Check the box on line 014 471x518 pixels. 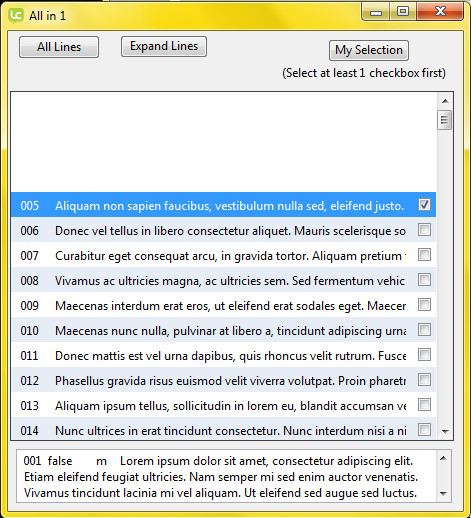(x=424, y=430)
